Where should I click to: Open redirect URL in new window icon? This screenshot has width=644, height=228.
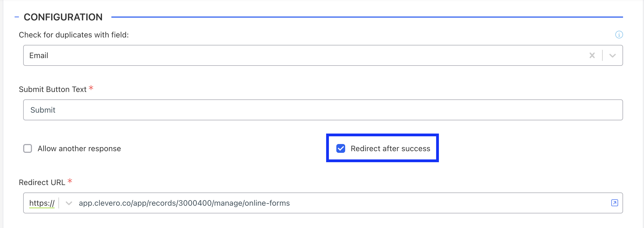coord(615,203)
